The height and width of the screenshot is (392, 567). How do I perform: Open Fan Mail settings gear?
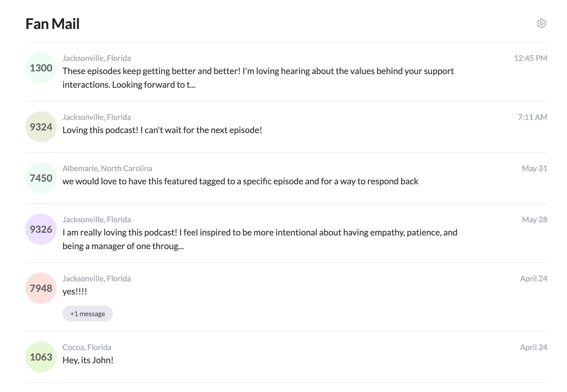(x=541, y=24)
